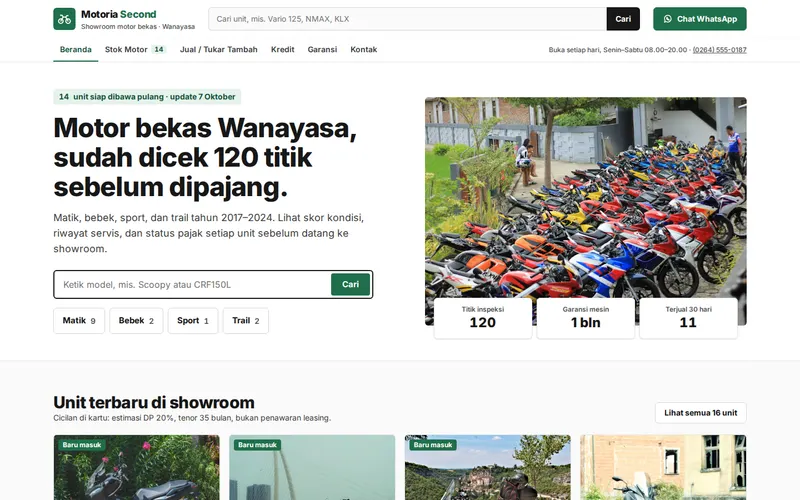Click the Titik inspeksi 120 stat card
The image size is (800, 500).
point(483,318)
